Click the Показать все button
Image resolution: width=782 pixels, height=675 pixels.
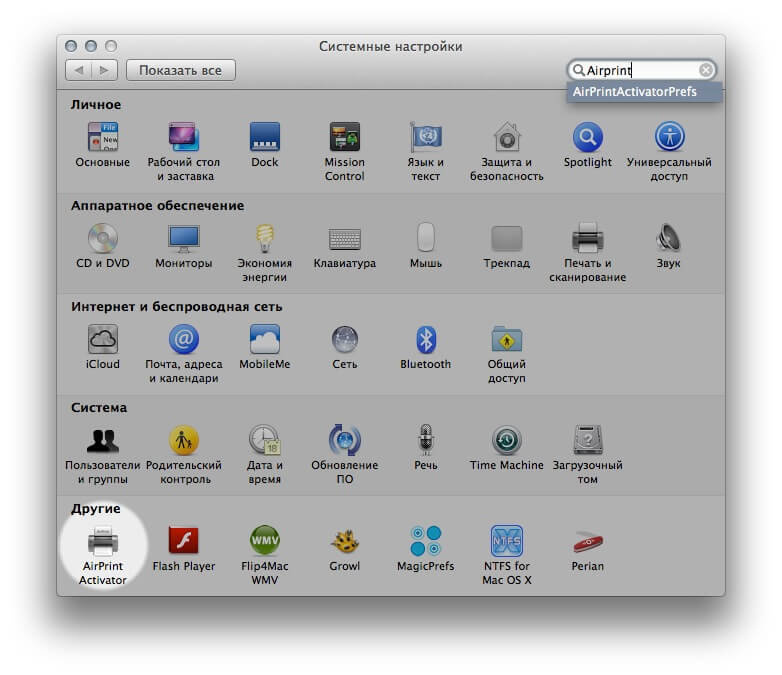point(181,70)
